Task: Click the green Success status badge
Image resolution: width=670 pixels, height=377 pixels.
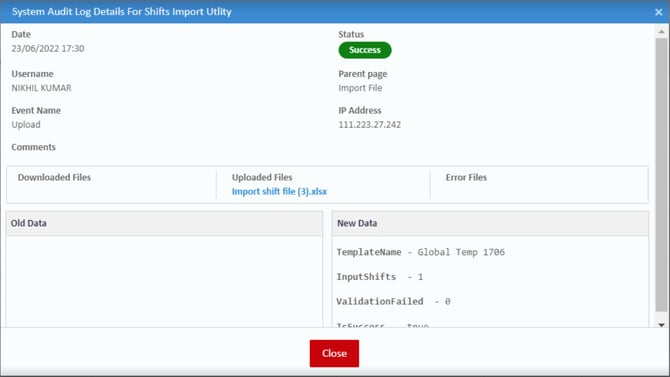Action: click(x=364, y=50)
